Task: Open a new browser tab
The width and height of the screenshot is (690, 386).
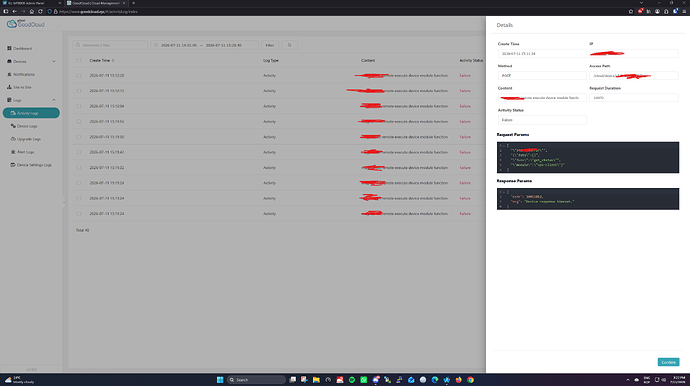Action: click(x=134, y=3)
